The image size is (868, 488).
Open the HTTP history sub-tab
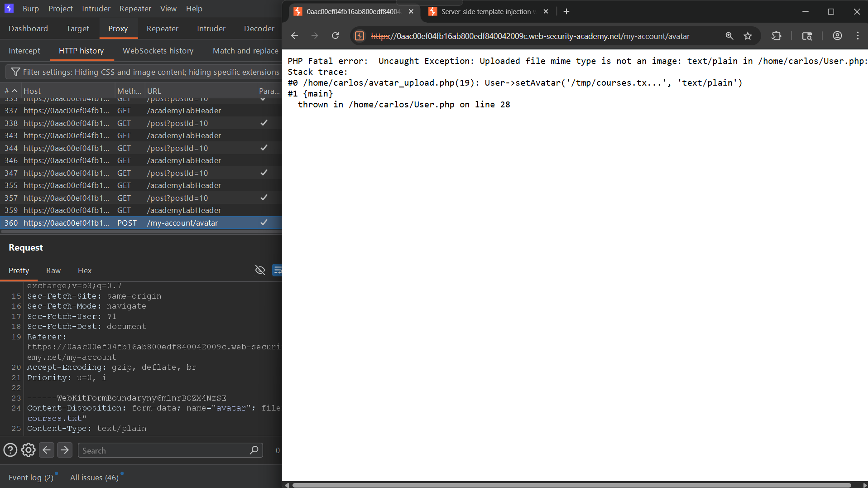point(82,51)
